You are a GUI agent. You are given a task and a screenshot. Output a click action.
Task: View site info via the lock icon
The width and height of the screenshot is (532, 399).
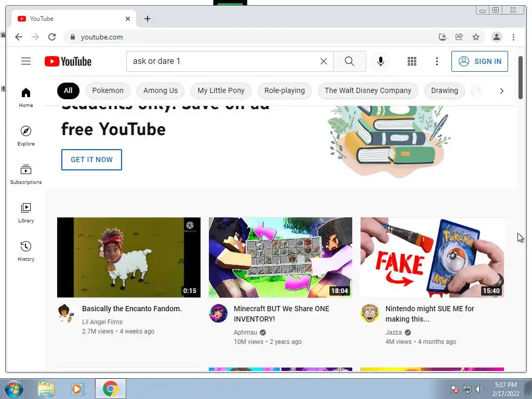(x=72, y=37)
